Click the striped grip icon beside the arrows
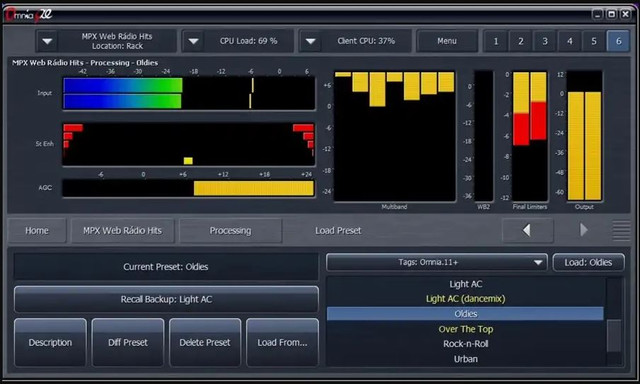 (621, 231)
